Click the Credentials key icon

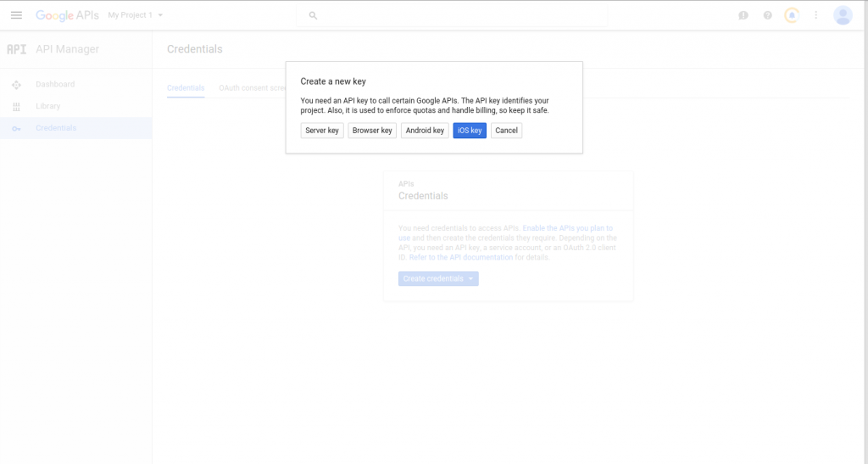[16, 128]
